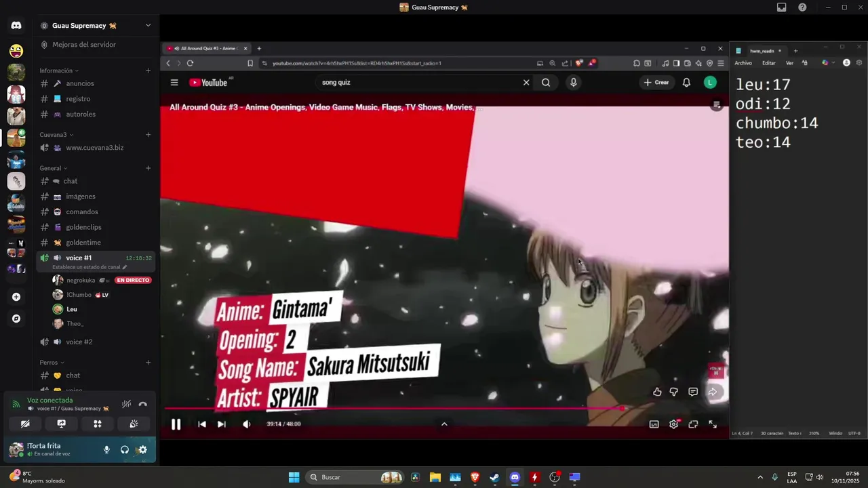Pause the YouTube video
Screen dimensions: 868x488
click(176, 424)
